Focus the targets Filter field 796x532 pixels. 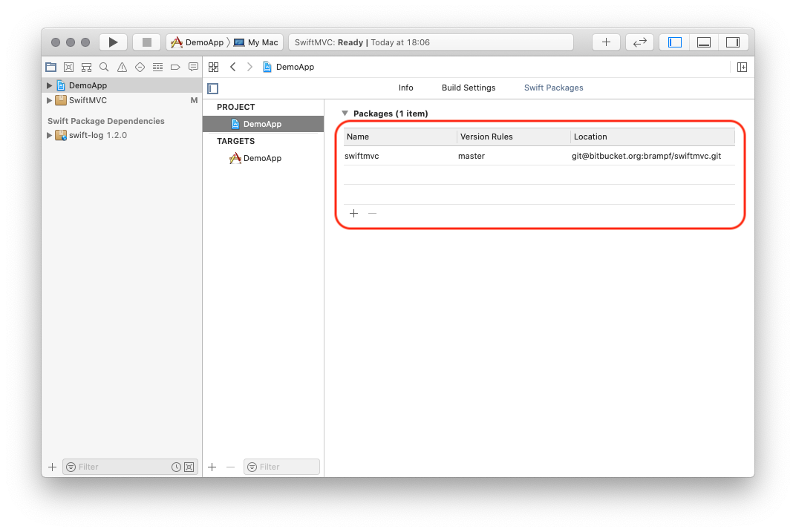click(x=281, y=467)
